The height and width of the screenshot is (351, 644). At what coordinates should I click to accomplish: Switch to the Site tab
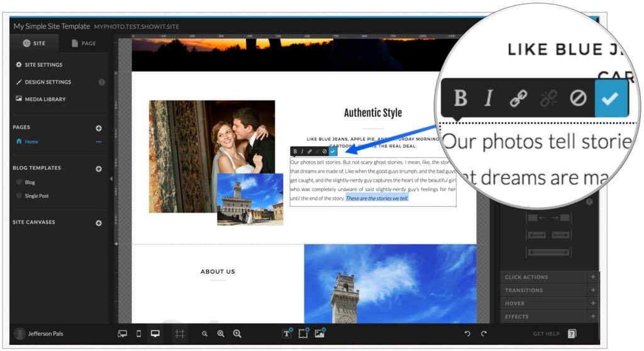34,43
